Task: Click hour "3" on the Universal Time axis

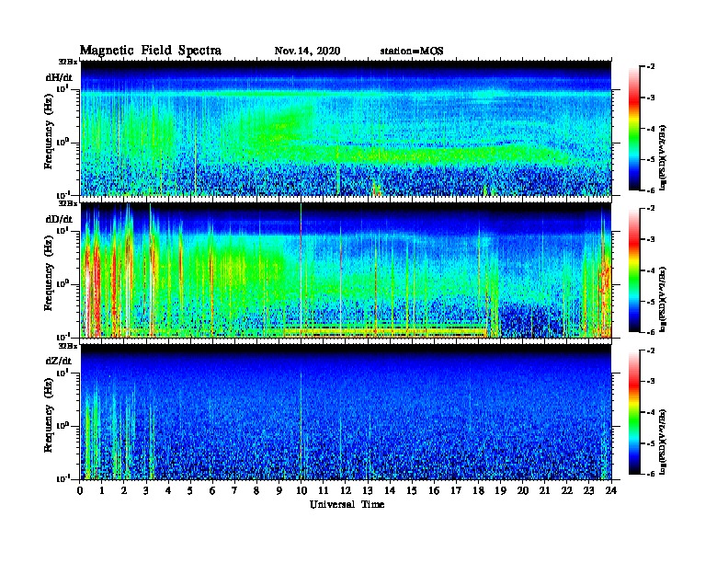Action: tap(147, 490)
